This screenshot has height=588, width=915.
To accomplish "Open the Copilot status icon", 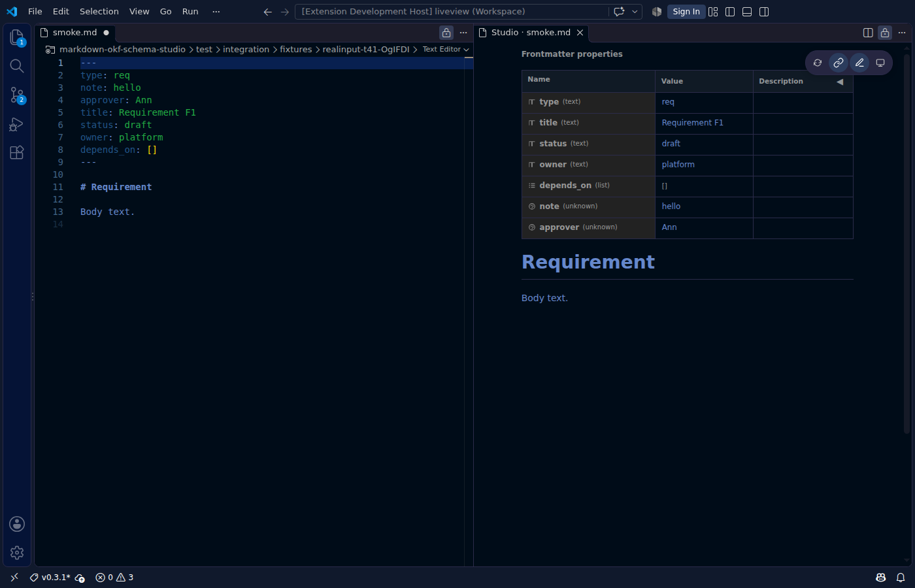I will coord(881,578).
